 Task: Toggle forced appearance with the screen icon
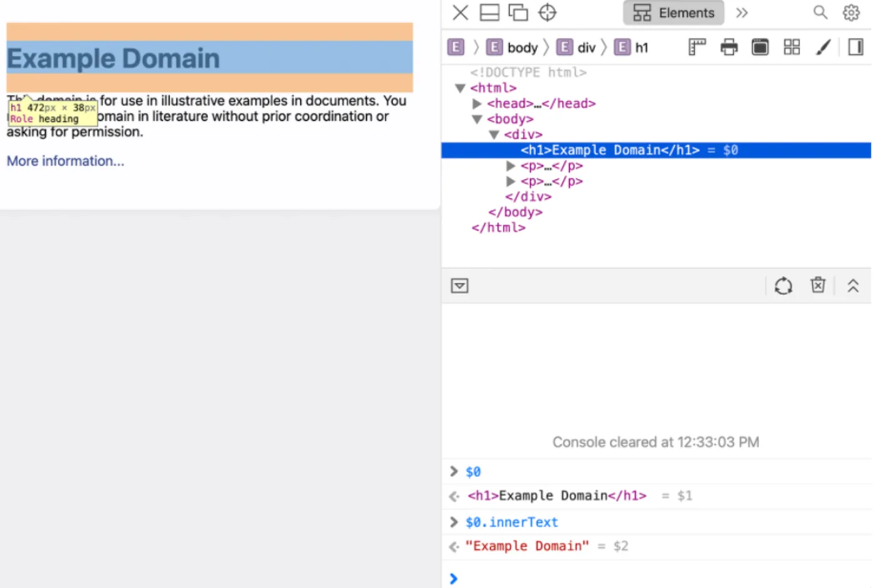click(x=760, y=47)
